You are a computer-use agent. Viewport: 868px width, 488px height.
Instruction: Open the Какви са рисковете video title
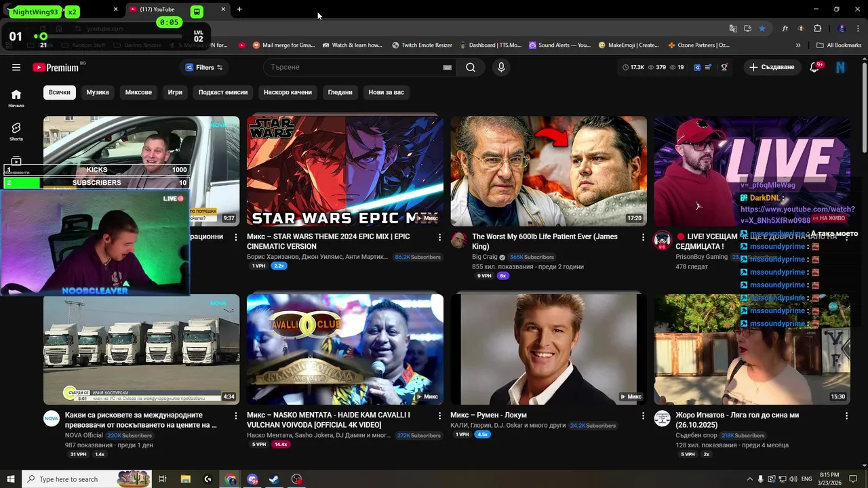pyautogui.click(x=141, y=420)
